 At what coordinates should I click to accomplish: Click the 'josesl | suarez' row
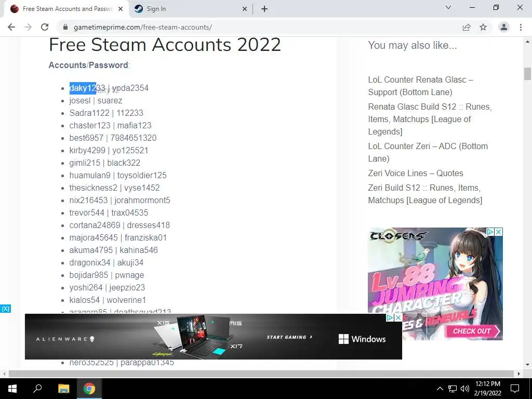(x=96, y=100)
